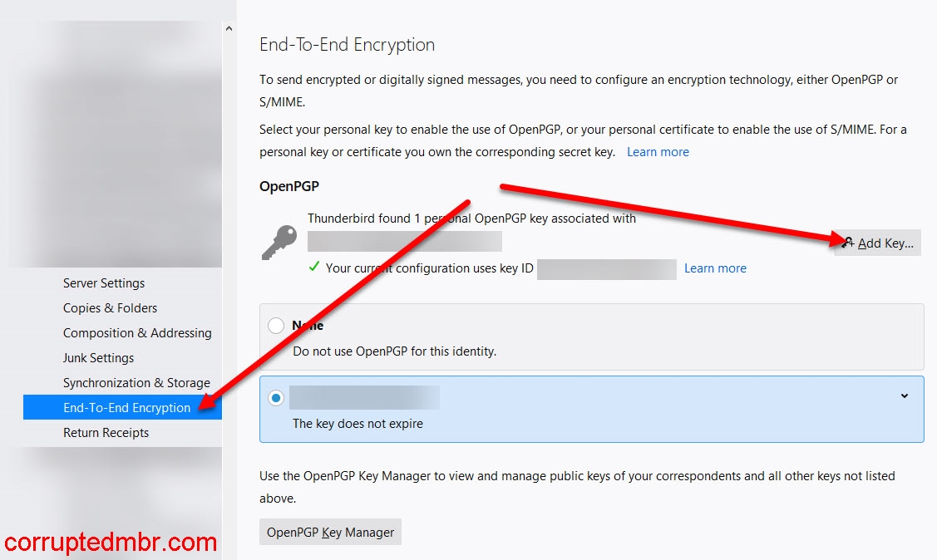This screenshot has height=560, width=937.
Task: Click the Add Key button
Action: pos(877,242)
